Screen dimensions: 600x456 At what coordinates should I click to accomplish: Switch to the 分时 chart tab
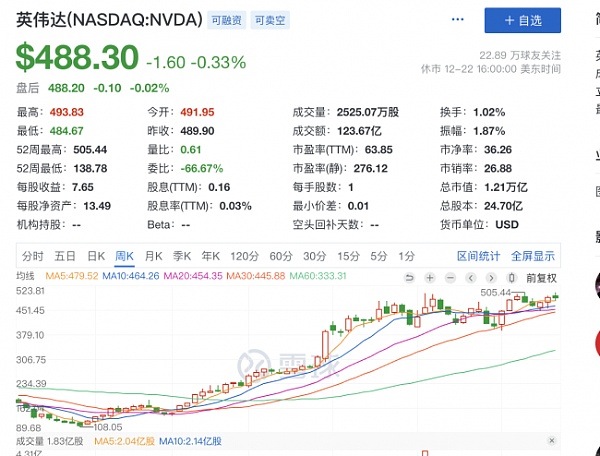[33, 255]
